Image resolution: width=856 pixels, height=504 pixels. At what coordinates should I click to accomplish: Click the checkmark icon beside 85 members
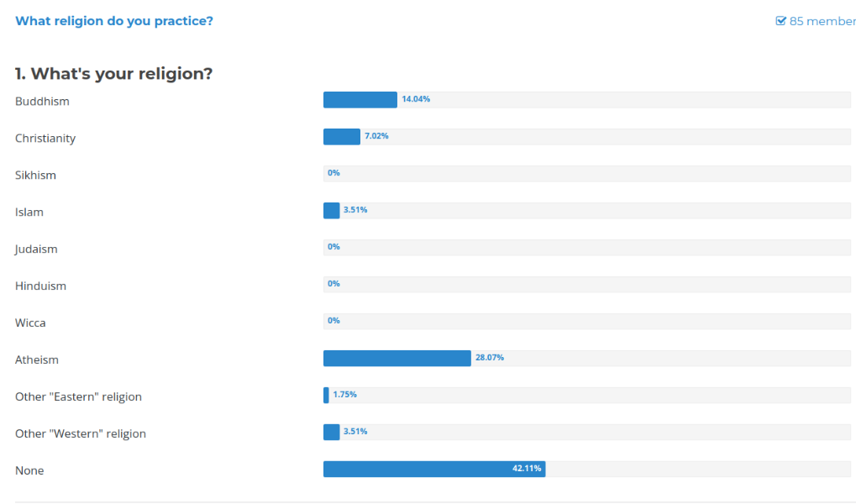pyautogui.click(x=780, y=21)
